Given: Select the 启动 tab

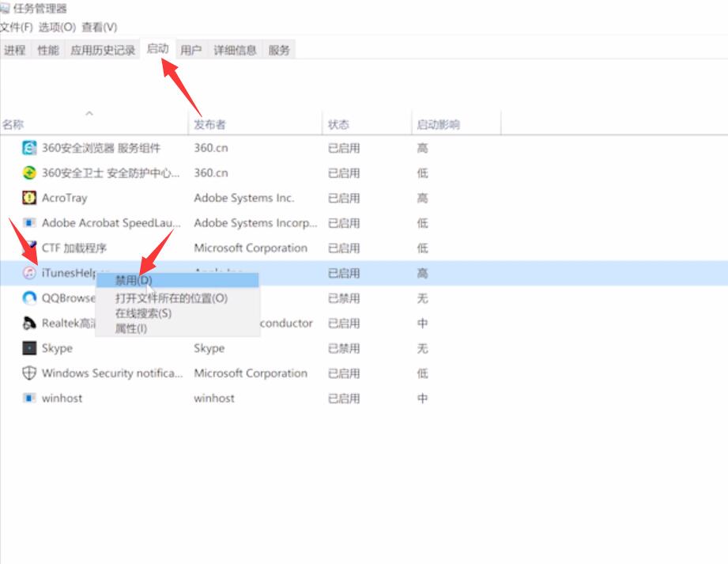Looking at the screenshot, I should [158, 49].
